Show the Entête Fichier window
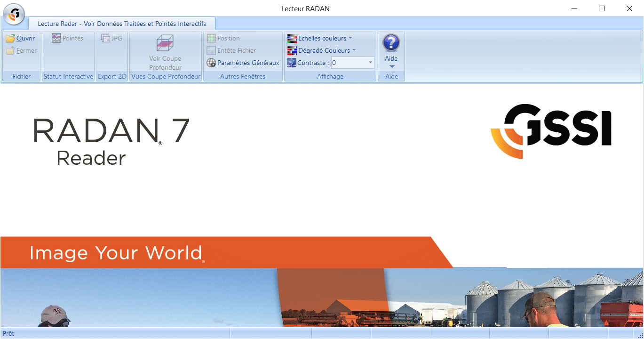This screenshot has width=644, height=339. pyautogui.click(x=231, y=51)
